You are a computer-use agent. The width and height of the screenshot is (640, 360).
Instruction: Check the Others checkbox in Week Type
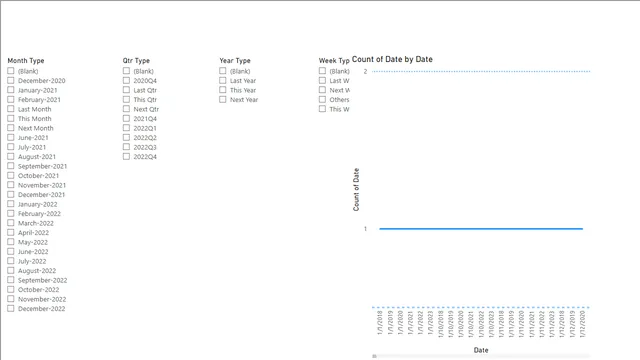click(322, 100)
